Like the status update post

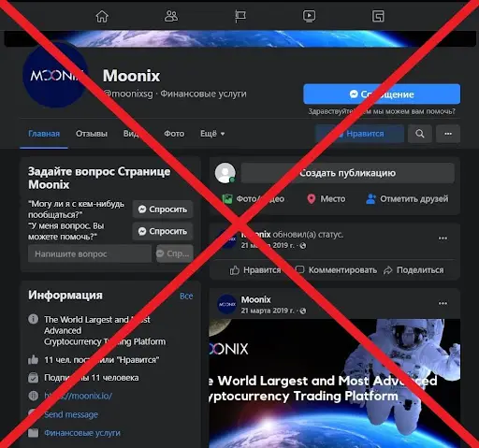[255, 270]
